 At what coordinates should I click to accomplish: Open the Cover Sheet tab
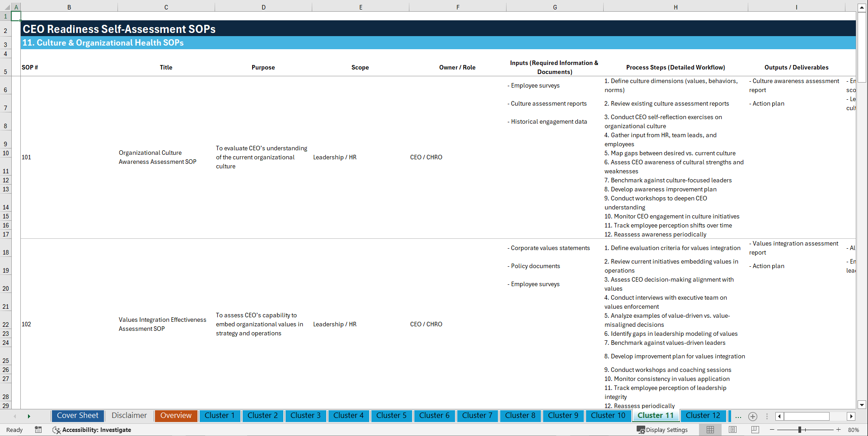click(77, 416)
